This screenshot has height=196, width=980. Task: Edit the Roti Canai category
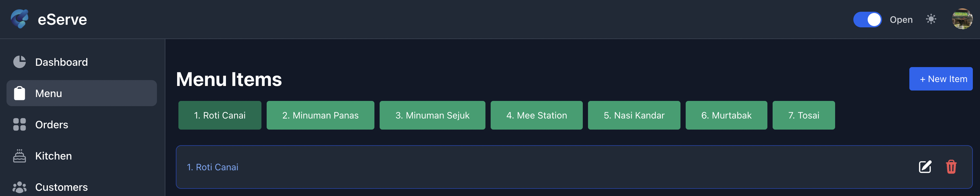pos(925,167)
